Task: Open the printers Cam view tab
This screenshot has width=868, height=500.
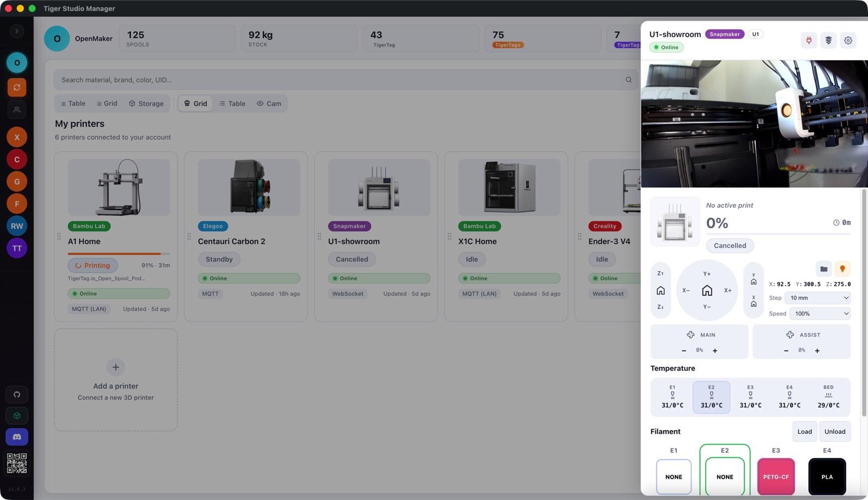Action: (x=269, y=104)
